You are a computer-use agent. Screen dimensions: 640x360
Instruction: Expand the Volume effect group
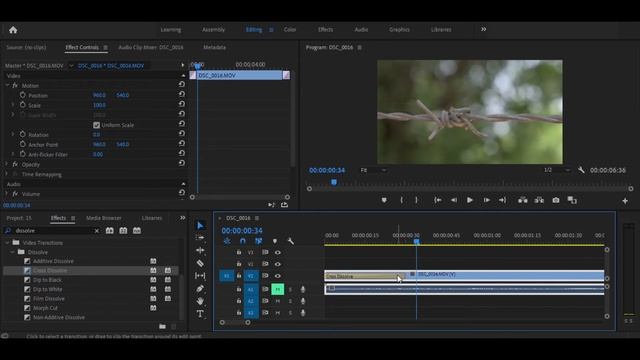click(7, 193)
